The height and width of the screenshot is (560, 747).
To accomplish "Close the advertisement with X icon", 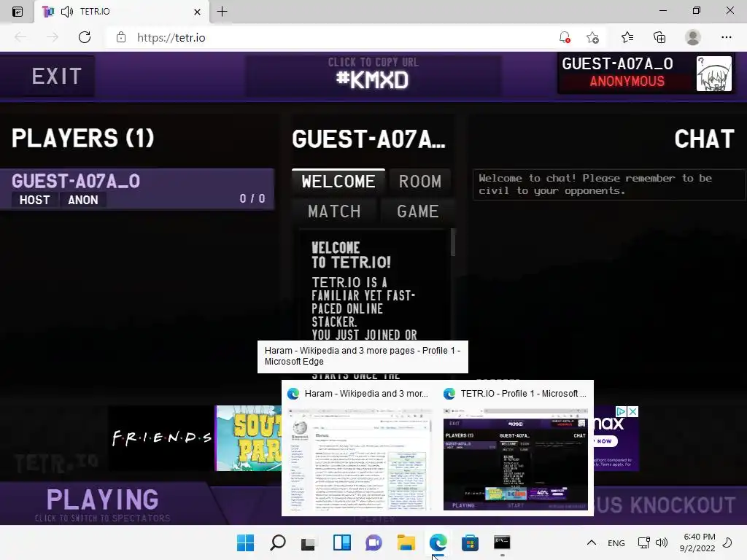I will pos(632,411).
